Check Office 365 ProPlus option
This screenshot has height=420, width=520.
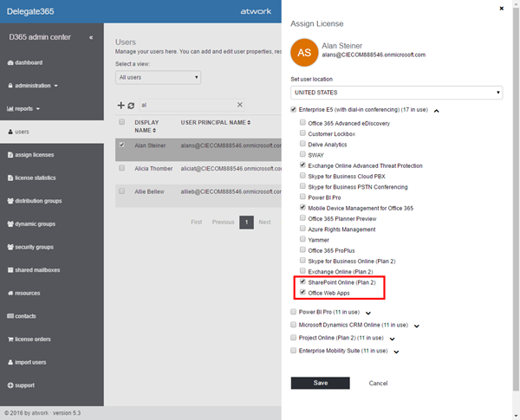point(302,249)
